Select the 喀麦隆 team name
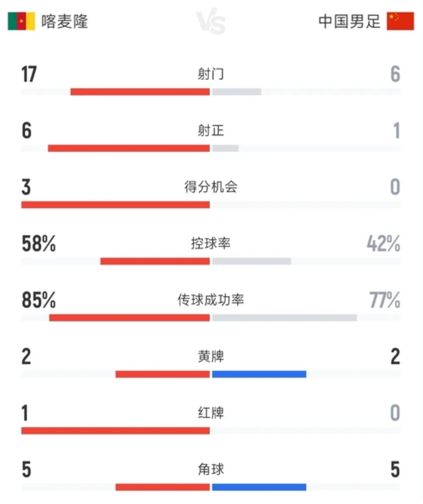The height and width of the screenshot is (504, 423). (x=65, y=21)
